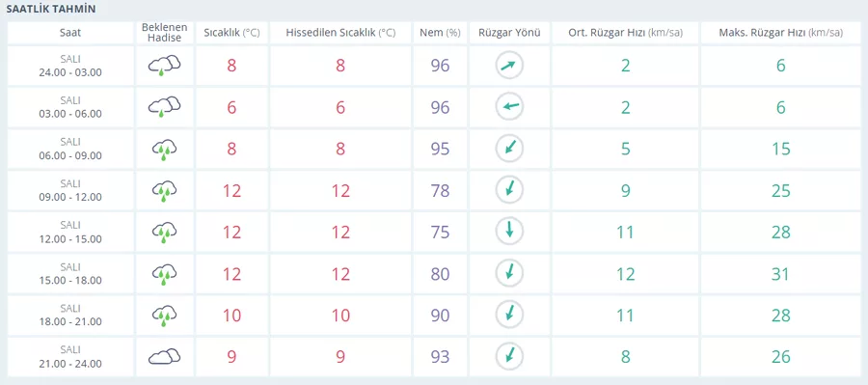Click the Maks. Rüzgar Hızı column header

tap(780, 33)
